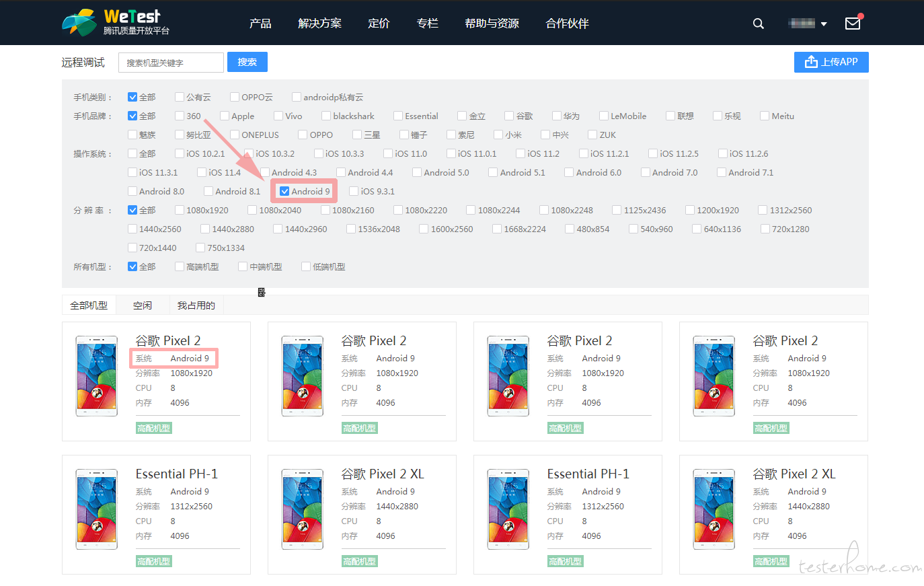Open first 谷歌 Pixel 2 device title
This screenshot has width=924, height=586.
tap(168, 340)
